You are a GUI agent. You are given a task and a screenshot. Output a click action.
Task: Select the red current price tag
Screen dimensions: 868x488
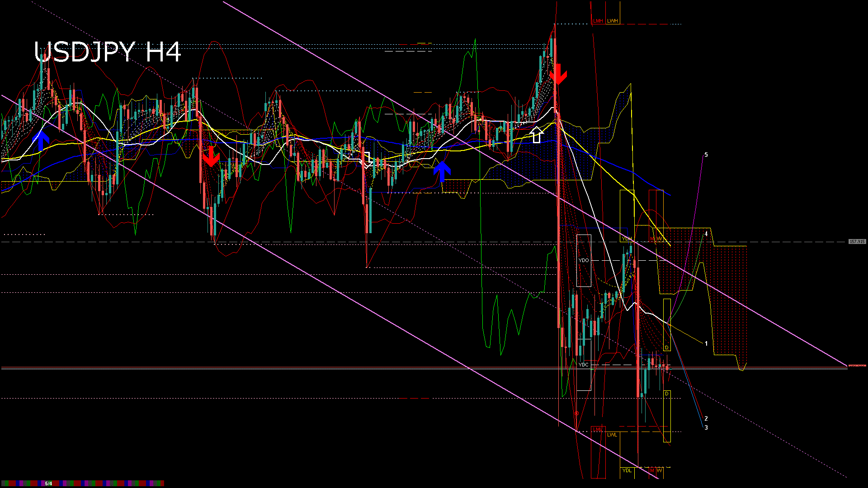point(857,366)
